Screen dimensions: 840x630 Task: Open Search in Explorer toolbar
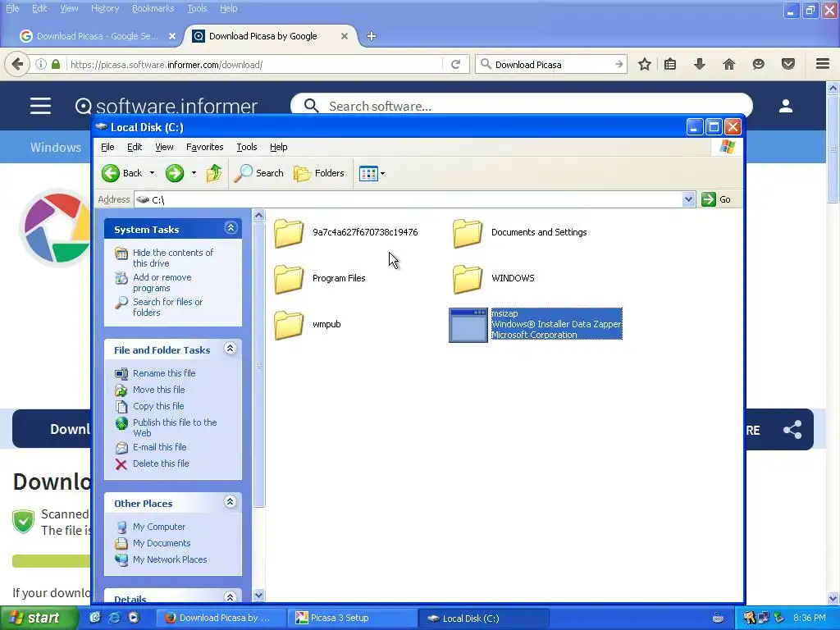click(259, 173)
